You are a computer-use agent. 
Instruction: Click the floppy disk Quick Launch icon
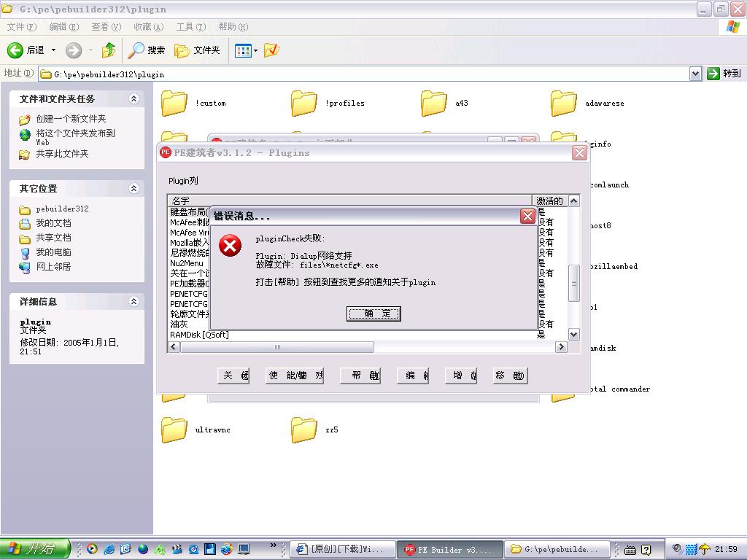tap(210, 549)
